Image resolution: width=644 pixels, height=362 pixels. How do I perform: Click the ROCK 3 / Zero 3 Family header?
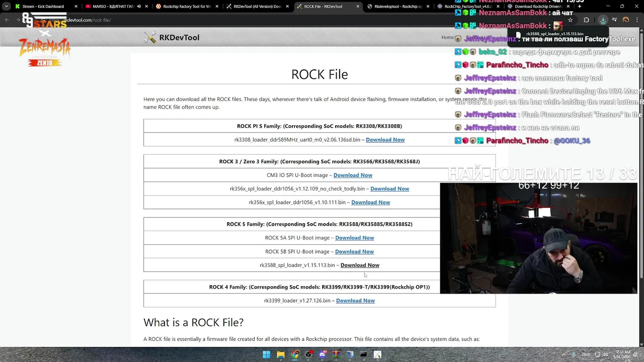(x=319, y=161)
